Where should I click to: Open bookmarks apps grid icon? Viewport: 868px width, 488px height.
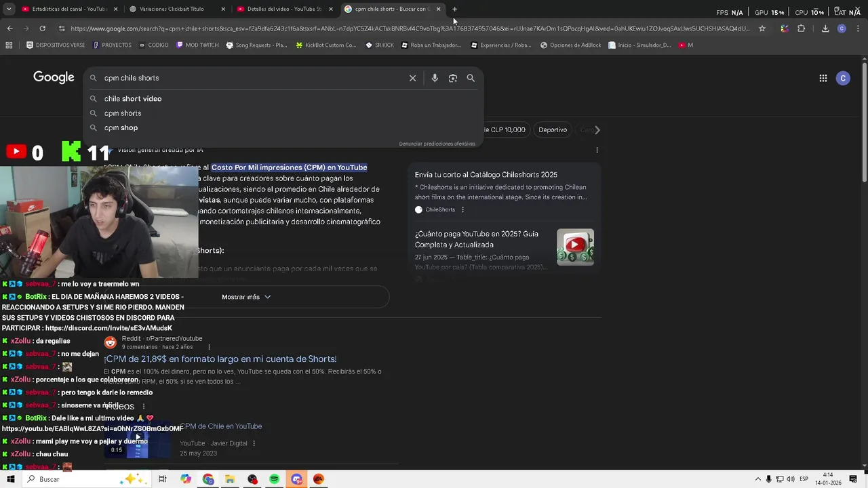coord(9,45)
